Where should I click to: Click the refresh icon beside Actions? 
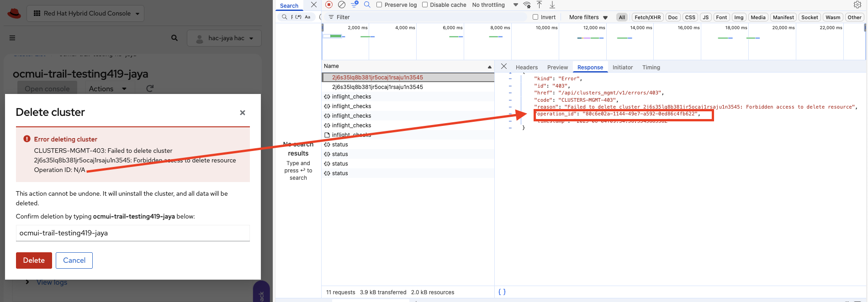point(150,89)
